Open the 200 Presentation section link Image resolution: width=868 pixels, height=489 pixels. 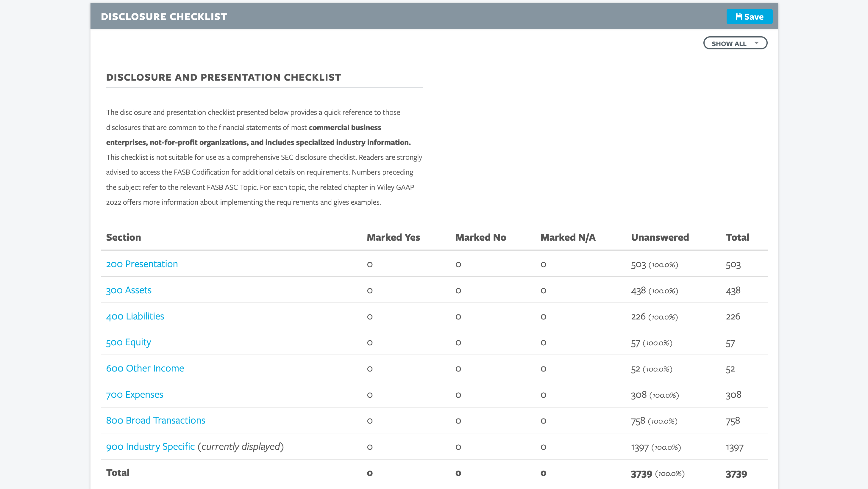coord(142,264)
